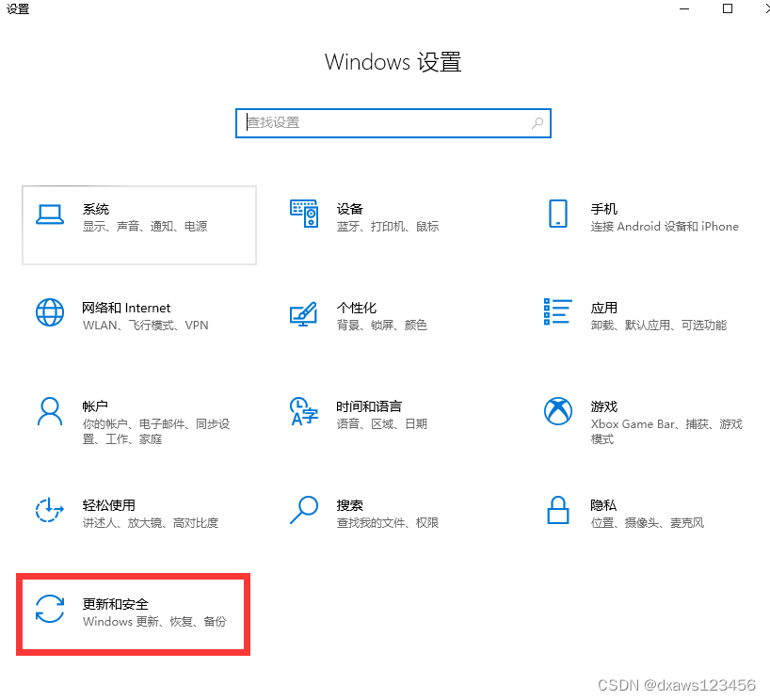Maximize the 设置 window
The image size is (770, 700).
click(728, 8)
